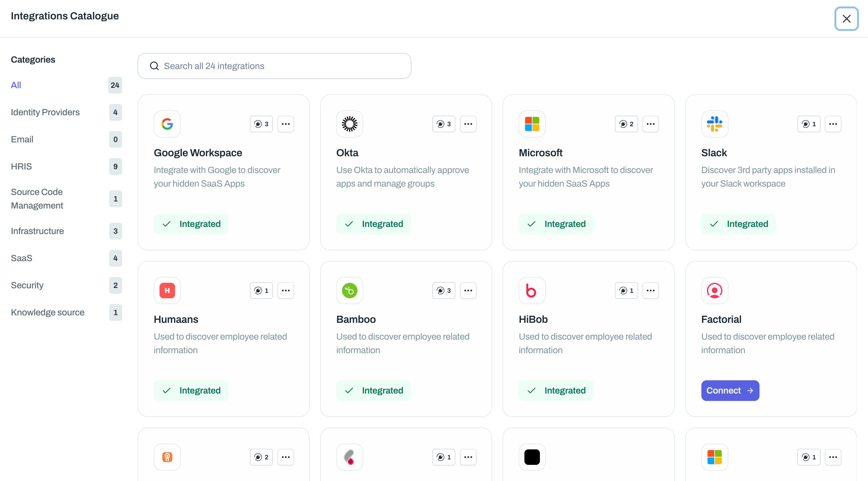Click the Bamboo logo icon
This screenshot has height=481, width=868.
[x=349, y=290]
